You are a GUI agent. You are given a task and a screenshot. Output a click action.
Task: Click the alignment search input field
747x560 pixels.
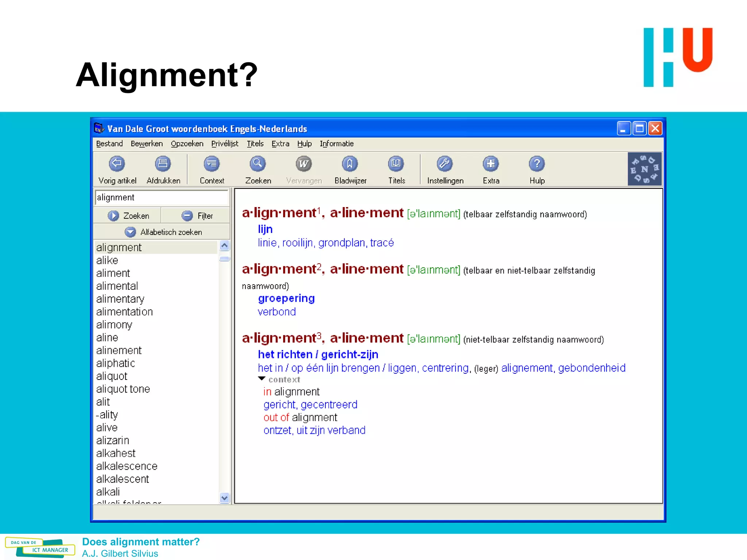[162, 198]
